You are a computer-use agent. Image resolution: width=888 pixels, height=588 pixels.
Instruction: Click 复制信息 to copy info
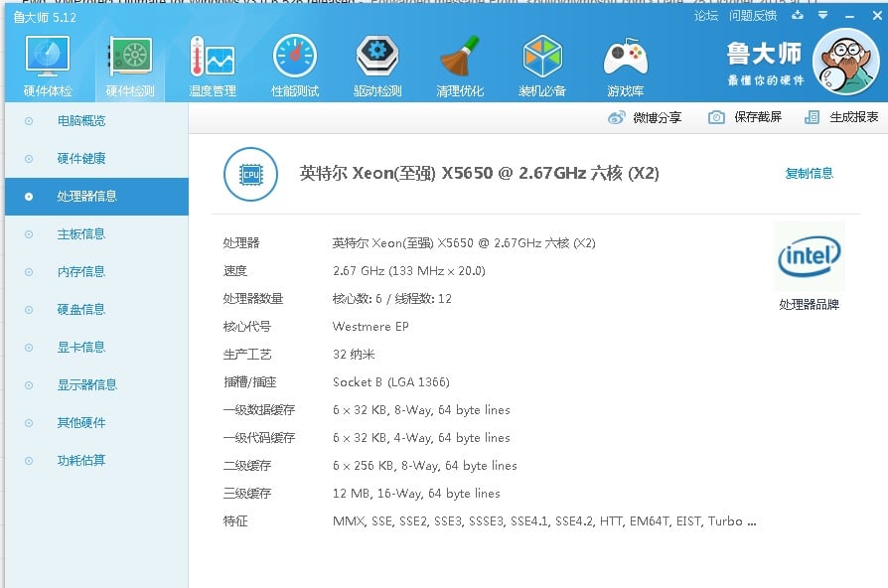tap(809, 174)
